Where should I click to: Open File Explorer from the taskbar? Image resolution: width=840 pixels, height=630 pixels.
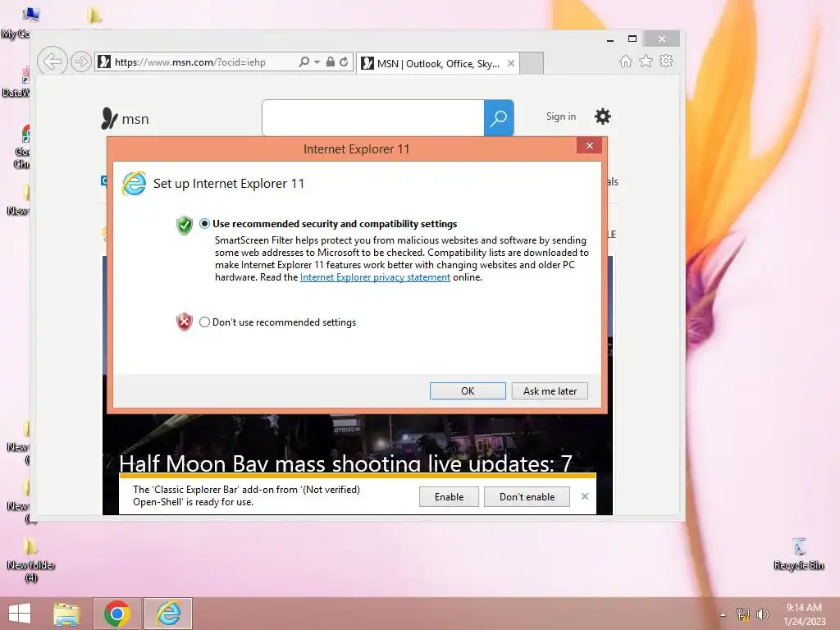[x=66, y=614]
